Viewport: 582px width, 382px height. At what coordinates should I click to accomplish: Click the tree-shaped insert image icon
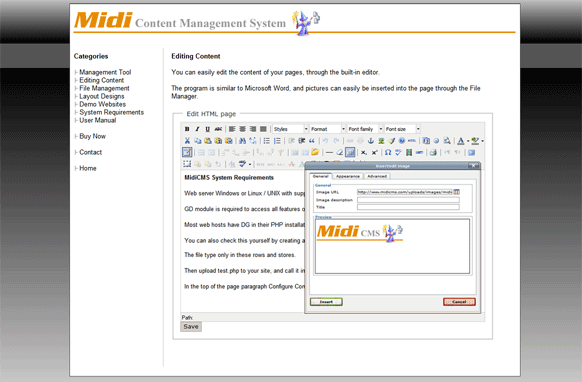tap(381, 141)
